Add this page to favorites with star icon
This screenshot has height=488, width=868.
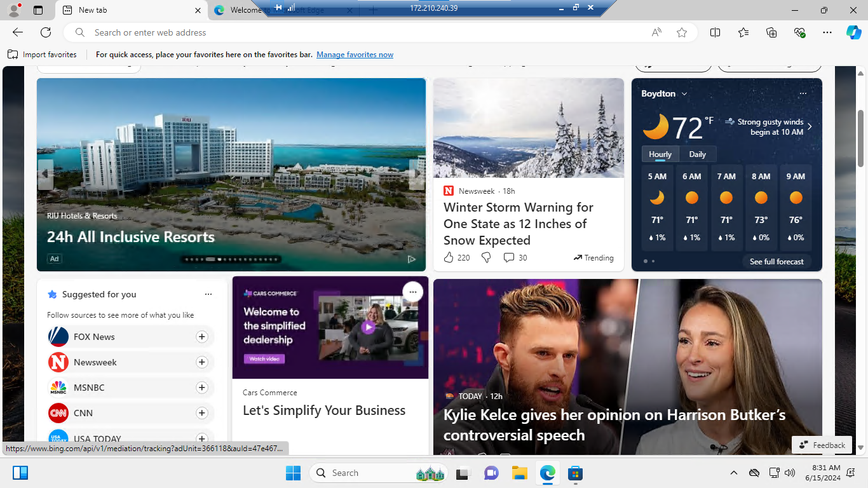tap(682, 32)
